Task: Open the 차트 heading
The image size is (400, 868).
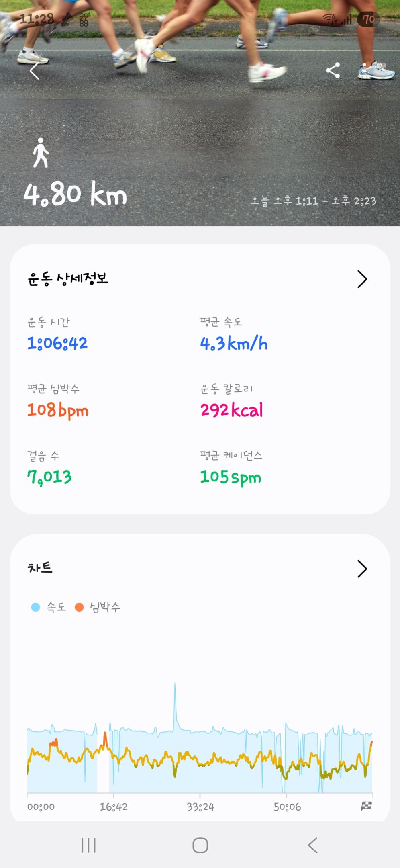Action: click(x=40, y=568)
